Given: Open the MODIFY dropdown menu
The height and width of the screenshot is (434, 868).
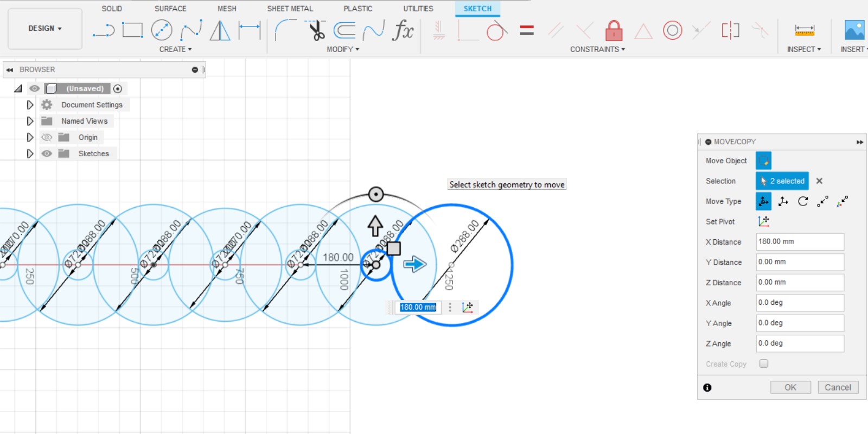Looking at the screenshot, I should coord(343,49).
